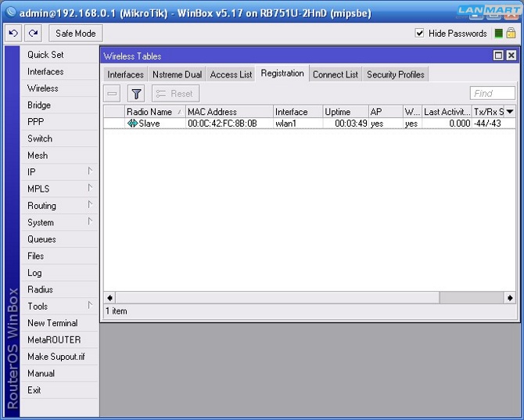The height and width of the screenshot is (420, 524).
Task: Select the Registration tab
Action: coord(282,74)
